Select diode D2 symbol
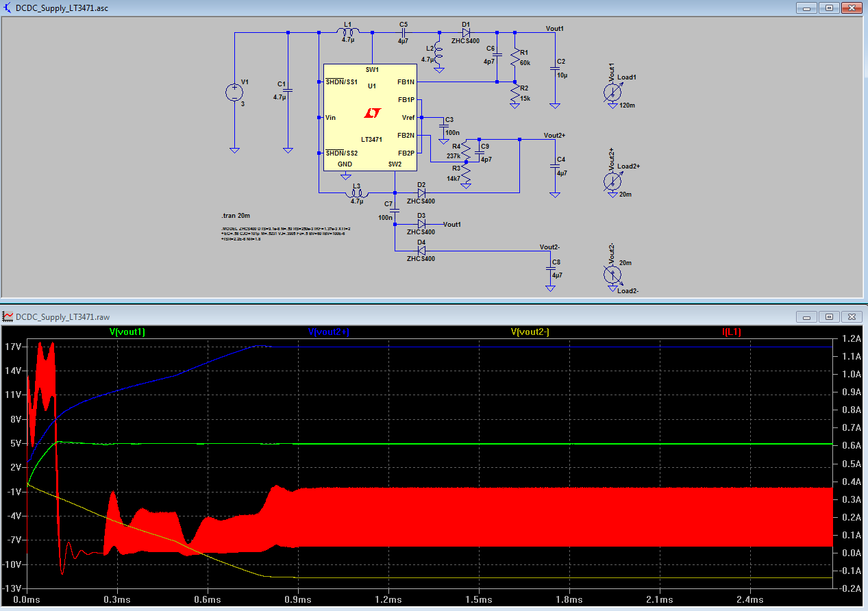 [421, 193]
